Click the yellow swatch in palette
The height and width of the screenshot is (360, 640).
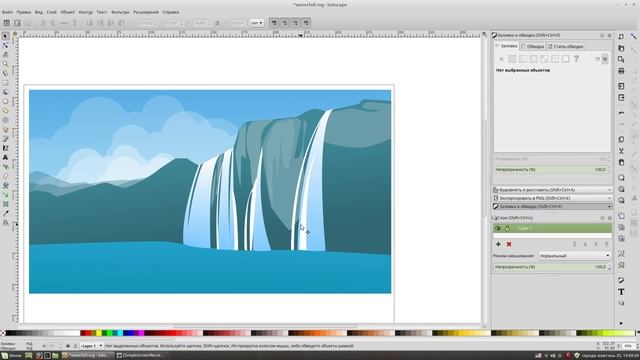coord(99,333)
